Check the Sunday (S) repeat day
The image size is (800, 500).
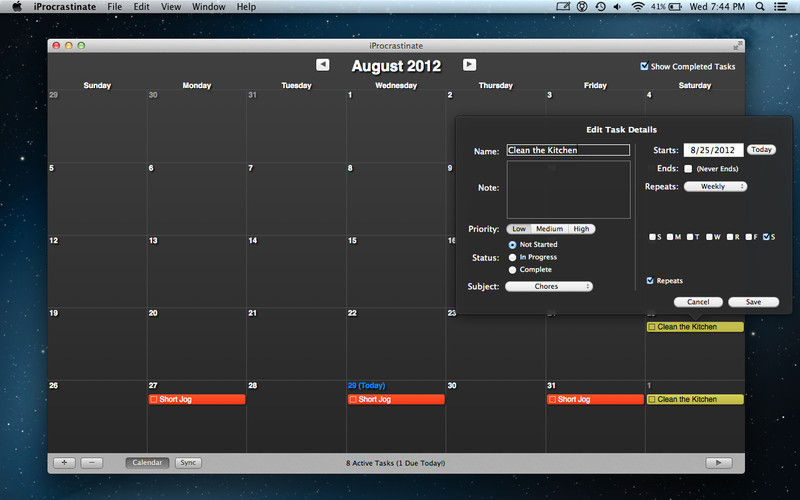click(x=652, y=237)
